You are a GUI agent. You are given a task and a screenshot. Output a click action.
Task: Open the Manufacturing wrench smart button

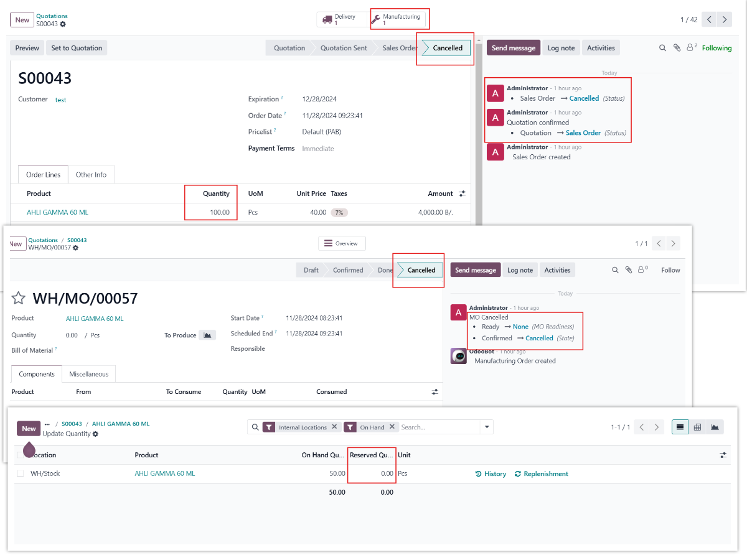398,20
